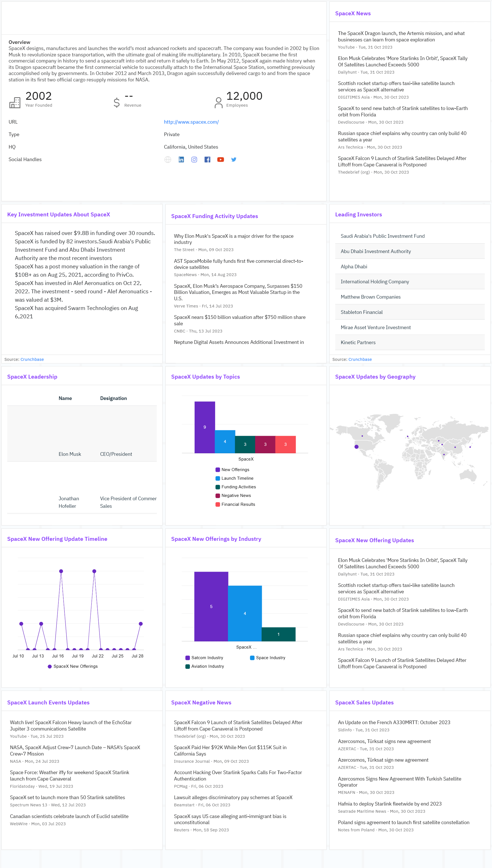Open 'An Update on the French A330MRTT' article
The height and width of the screenshot is (868, 492).
click(394, 722)
